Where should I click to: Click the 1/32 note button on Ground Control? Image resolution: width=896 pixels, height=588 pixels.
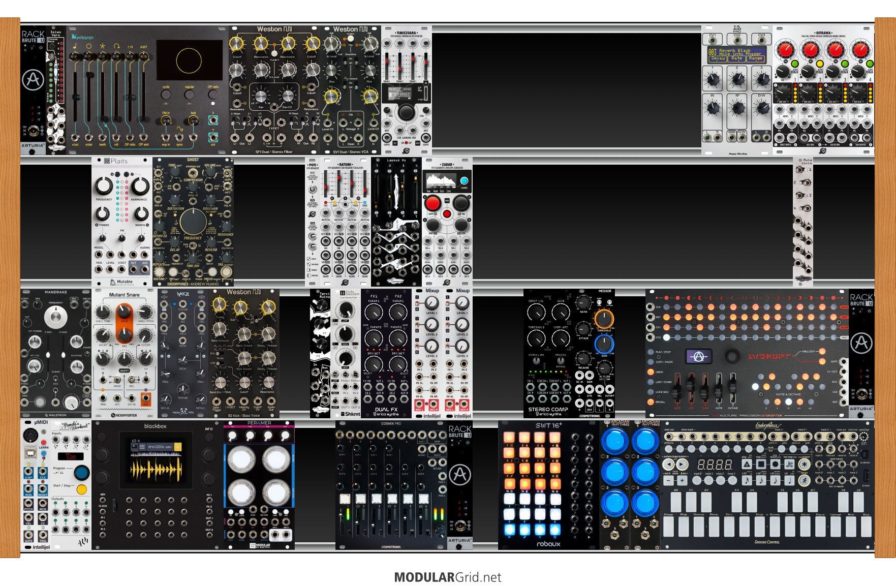click(x=747, y=480)
